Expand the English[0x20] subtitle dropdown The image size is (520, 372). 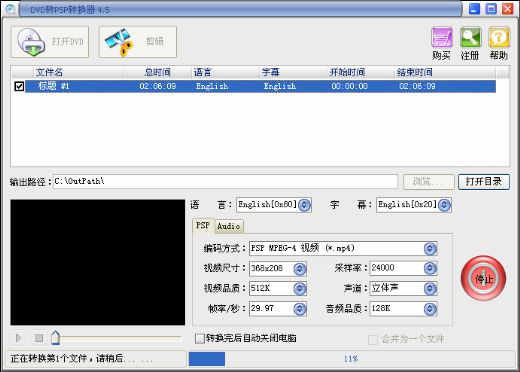tap(444, 205)
